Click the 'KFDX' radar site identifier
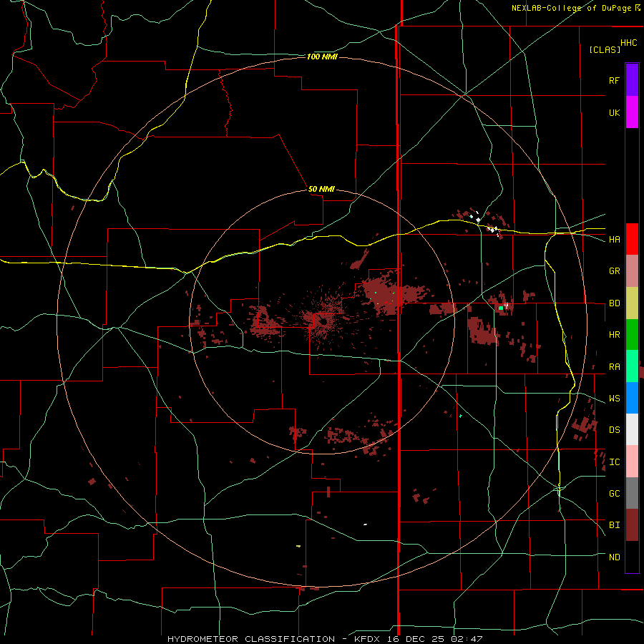644x644 pixels. coord(368,639)
